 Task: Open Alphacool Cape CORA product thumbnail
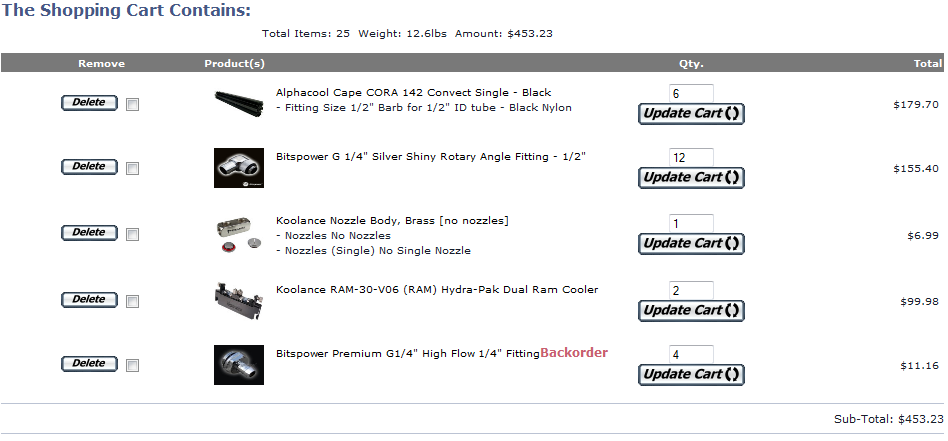[239, 104]
